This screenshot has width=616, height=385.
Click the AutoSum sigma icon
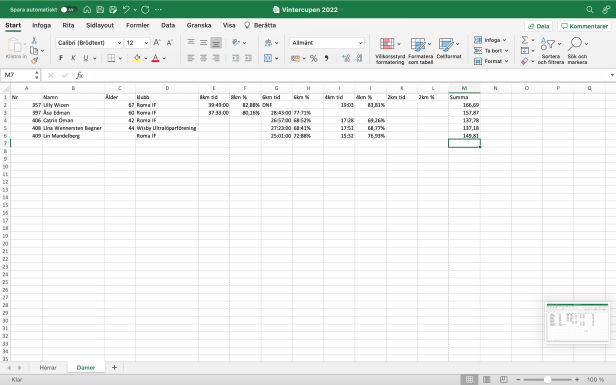coord(525,40)
